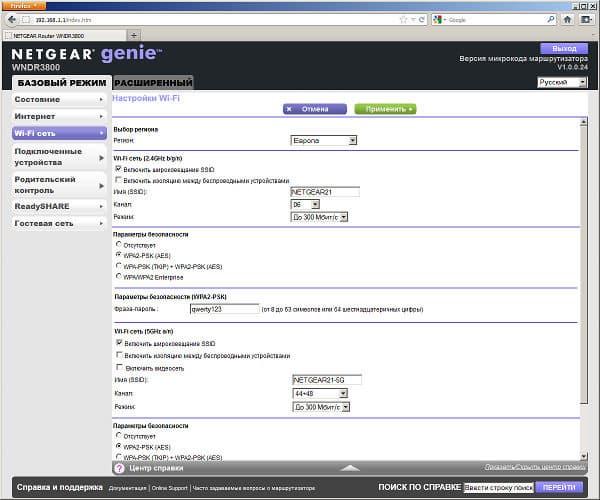Click the search magnifier icon
The image size is (600, 500).
coord(551,19)
